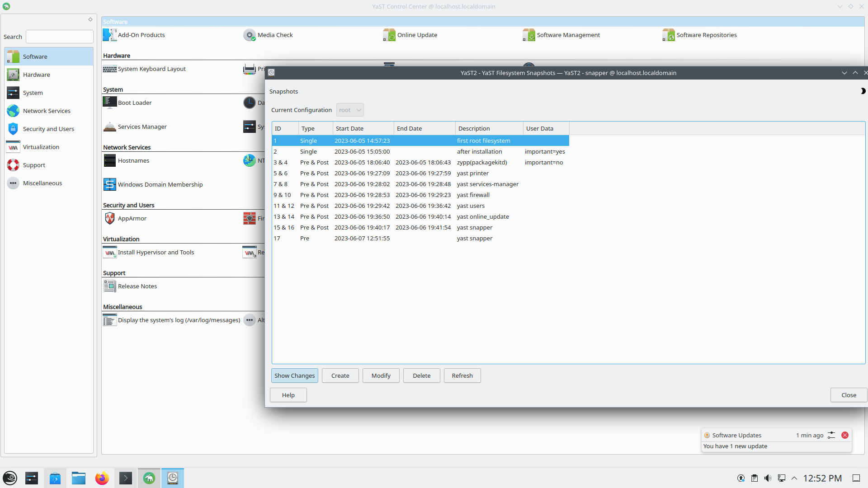Open Firefox from taskbar
868x488 pixels.
(x=102, y=478)
